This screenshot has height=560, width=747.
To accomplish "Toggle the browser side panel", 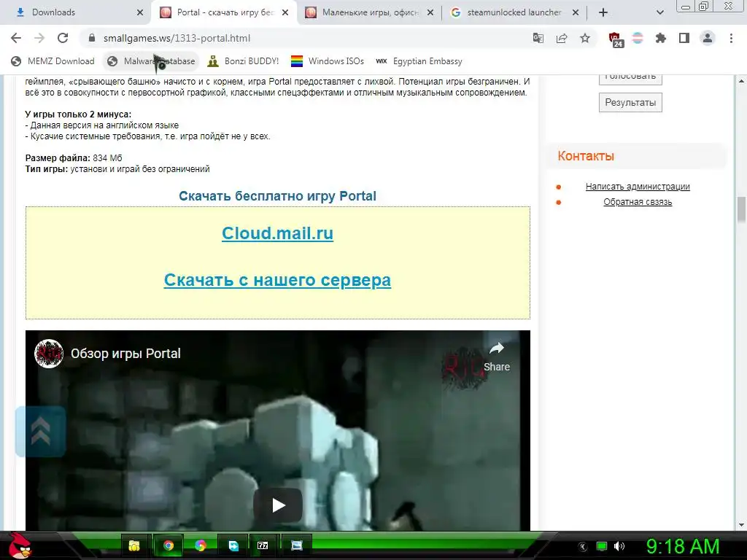I will [x=684, y=38].
